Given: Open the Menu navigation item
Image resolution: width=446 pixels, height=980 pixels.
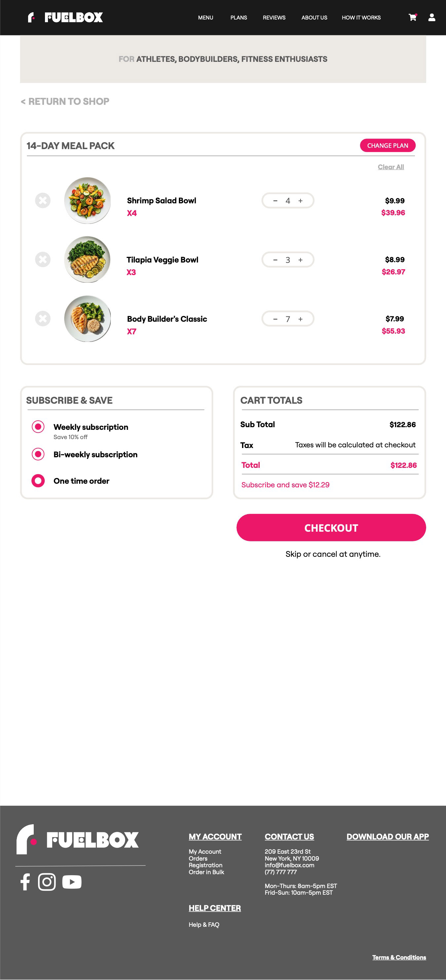Looking at the screenshot, I should 206,18.
